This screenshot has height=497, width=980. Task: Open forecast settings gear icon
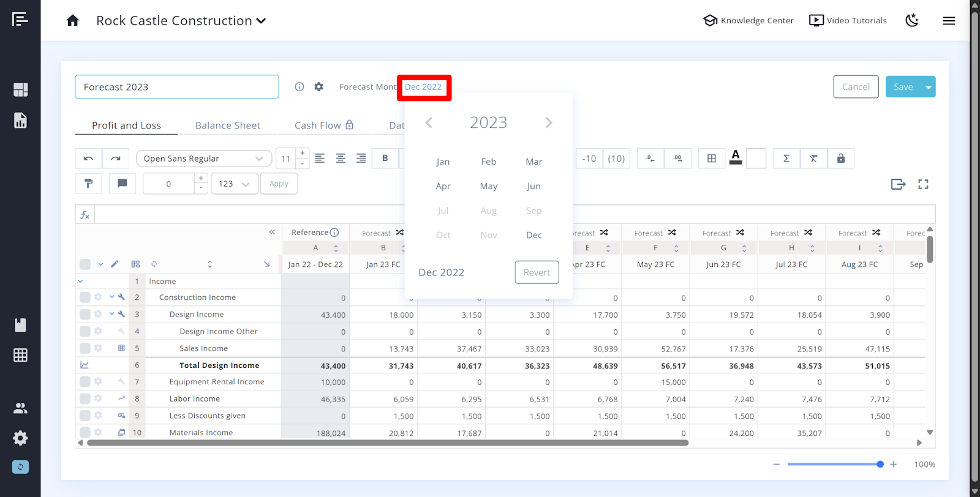point(319,87)
